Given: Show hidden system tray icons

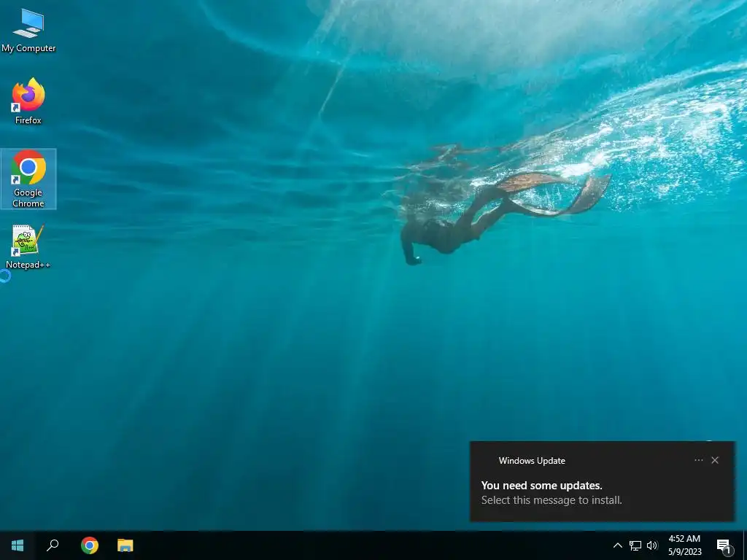Looking at the screenshot, I should click(x=617, y=545).
